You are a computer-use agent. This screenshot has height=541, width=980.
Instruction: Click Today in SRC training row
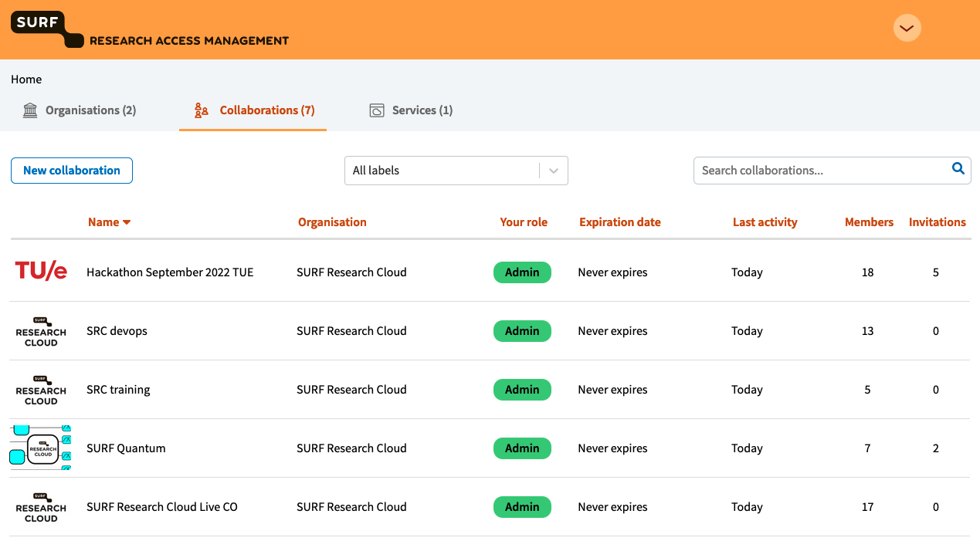(747, 390)
